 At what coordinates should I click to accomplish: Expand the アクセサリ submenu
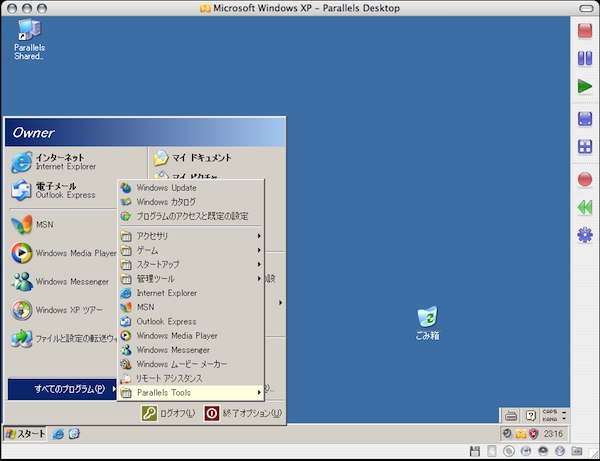pyautogui.click(x=191, y=236)
